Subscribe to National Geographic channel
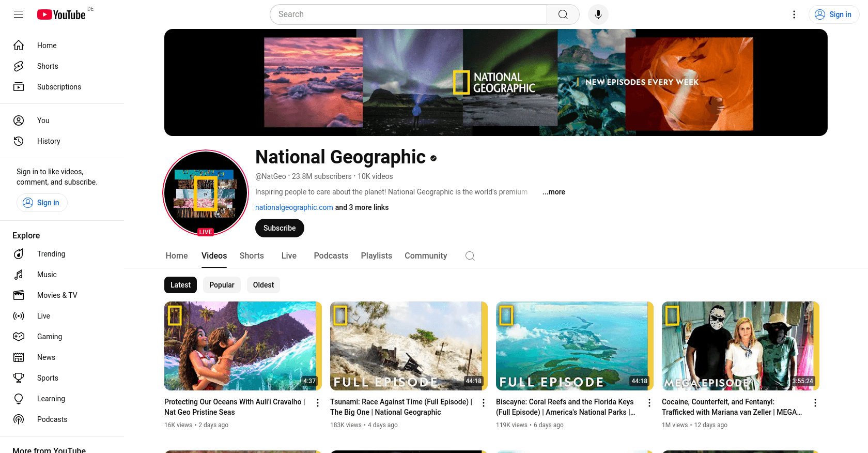 (x=280, y=228)
